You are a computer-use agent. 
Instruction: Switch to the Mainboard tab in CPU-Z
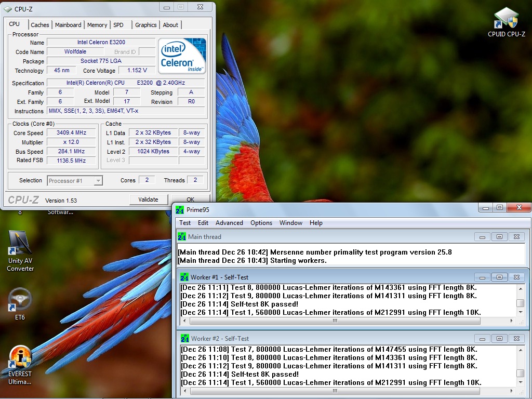(x=68, y=25)
